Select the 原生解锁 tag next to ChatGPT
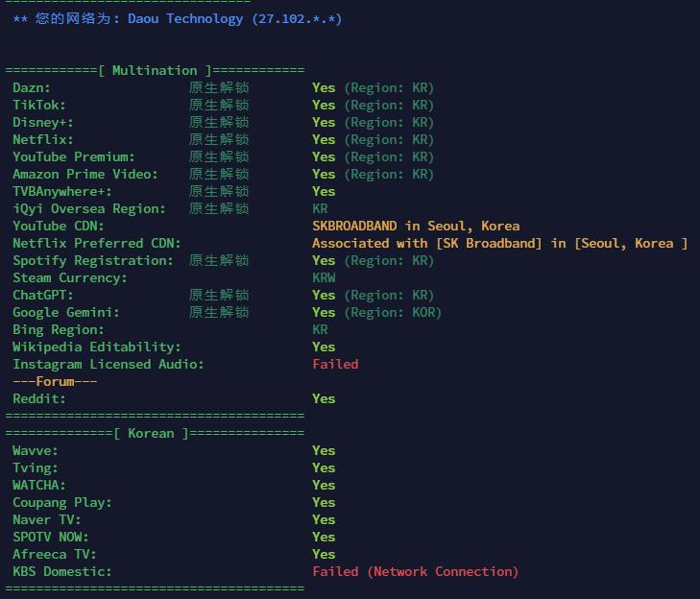This screenshot has width=700, height=599. pos(219,295)
